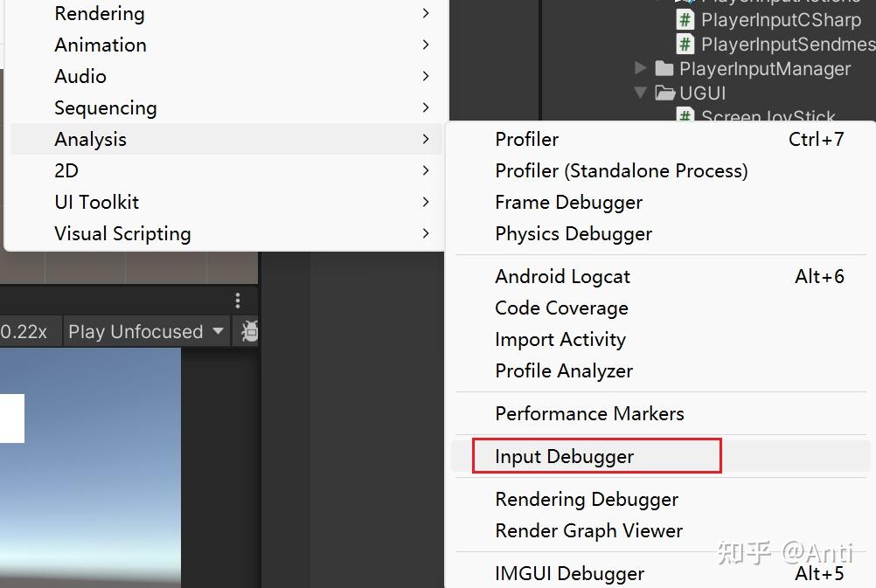This screenshot has width=876, height=588.
Task: Open Android Logcat
Action: coord(562,276)
